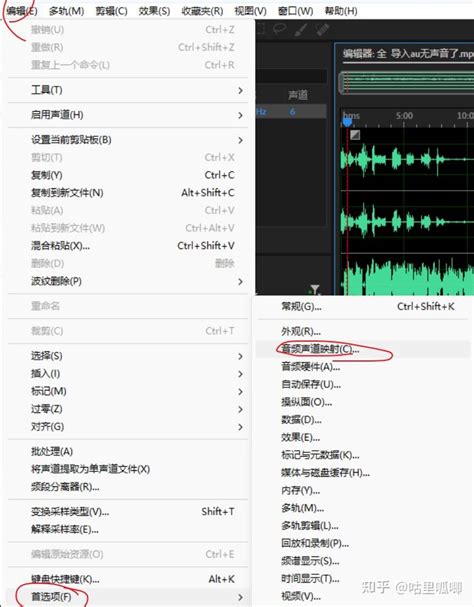Viewport: 474px width, 607px height.
Task: Select the Spot Healing Brush tool
Action: tap(323, 30)
